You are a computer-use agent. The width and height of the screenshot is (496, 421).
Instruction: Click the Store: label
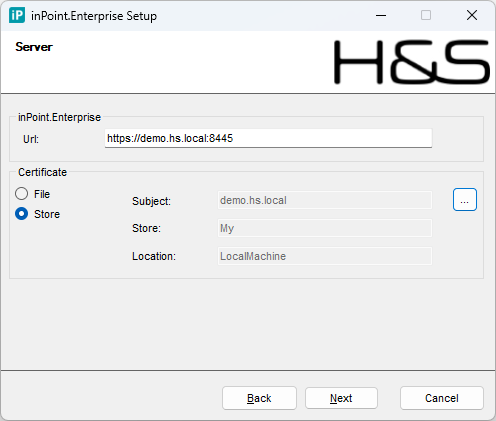(x=146, y=228)
